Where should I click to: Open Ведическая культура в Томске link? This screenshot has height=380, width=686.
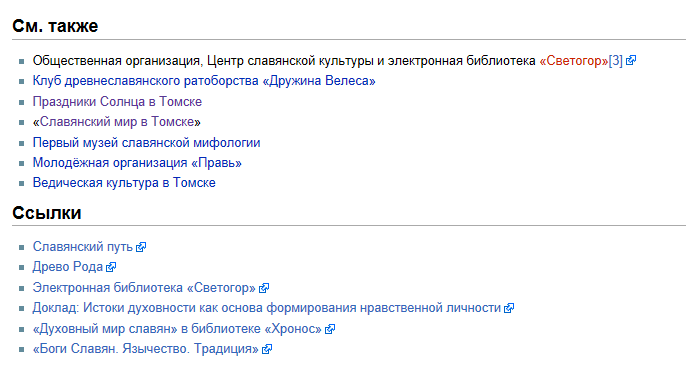point(124,182)
